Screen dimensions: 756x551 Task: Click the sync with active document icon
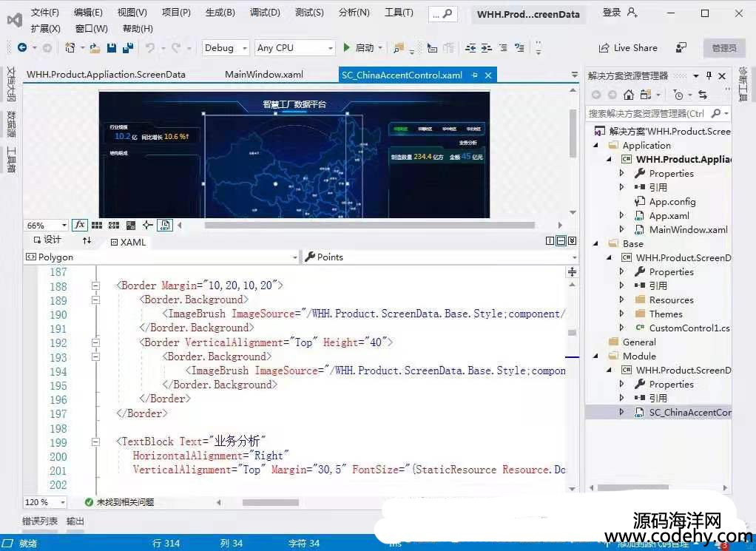703,95
